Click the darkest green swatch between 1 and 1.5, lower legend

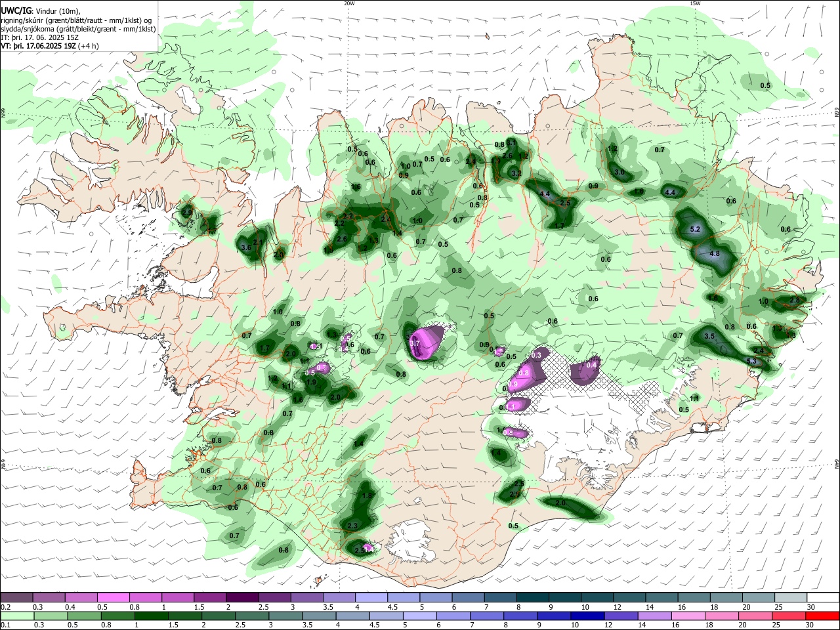point(151,616)
